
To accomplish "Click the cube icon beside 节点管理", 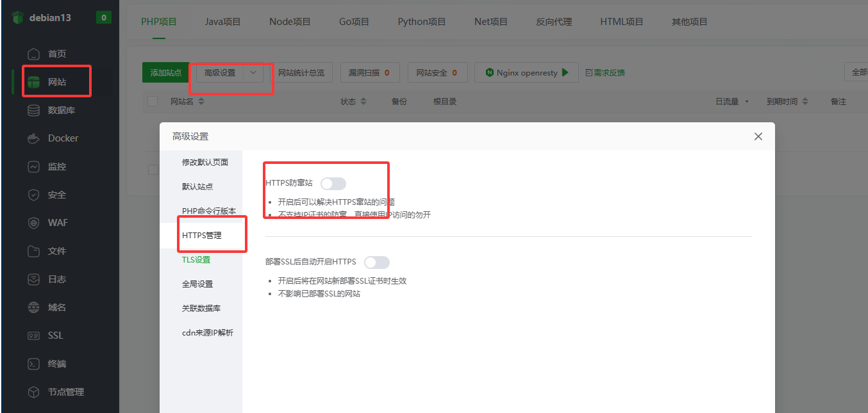I will pyautogui.click(x=34, y=392).
